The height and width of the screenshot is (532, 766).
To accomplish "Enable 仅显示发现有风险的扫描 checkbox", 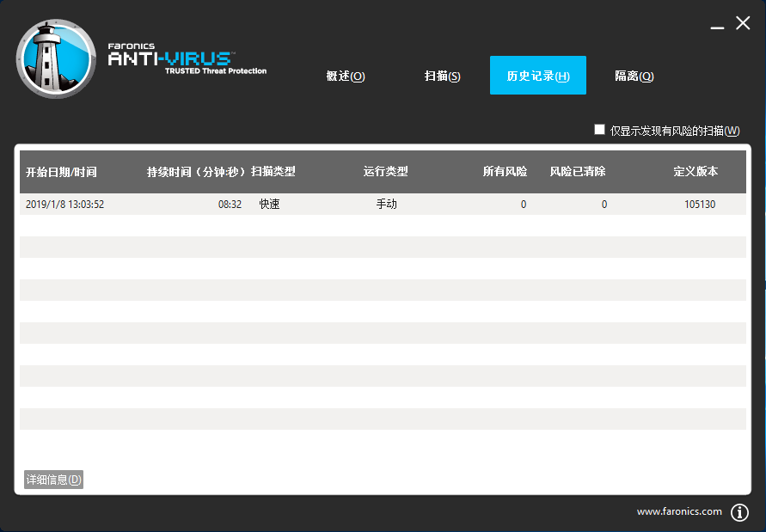I will click(600, 130).
